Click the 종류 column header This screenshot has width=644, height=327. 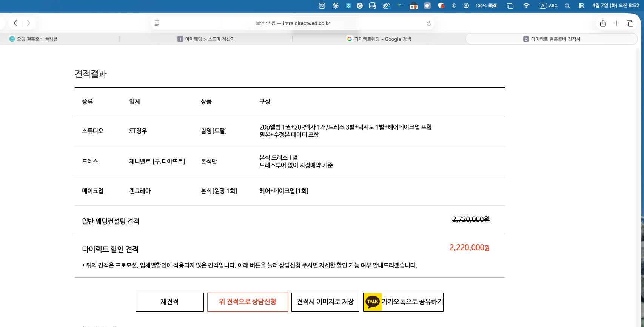click(87, 102)
